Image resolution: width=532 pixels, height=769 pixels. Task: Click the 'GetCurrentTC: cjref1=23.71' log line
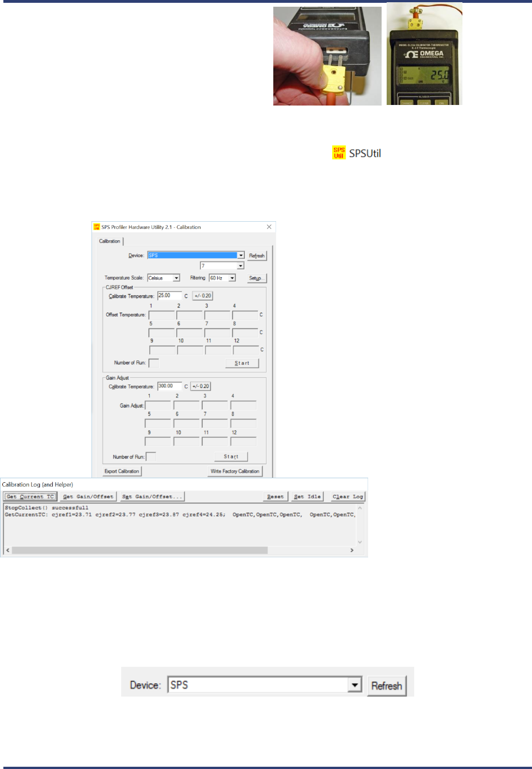[x=180, y=515]
